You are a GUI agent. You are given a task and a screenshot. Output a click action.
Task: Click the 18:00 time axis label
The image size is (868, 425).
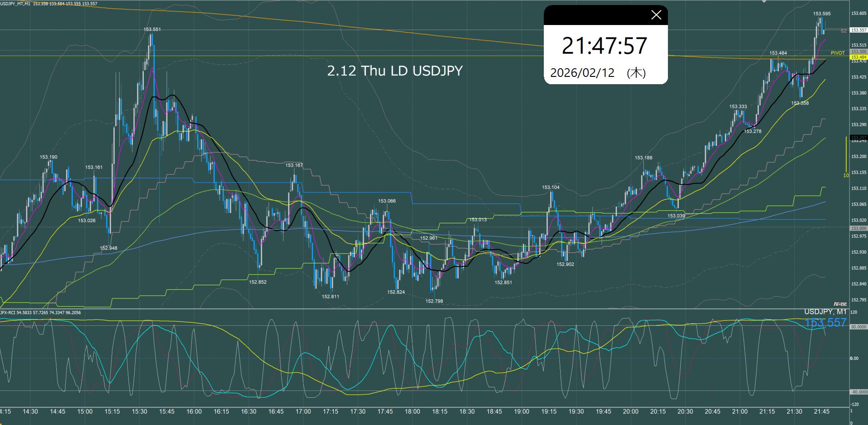pyautogui.click(x=412, y=411)
